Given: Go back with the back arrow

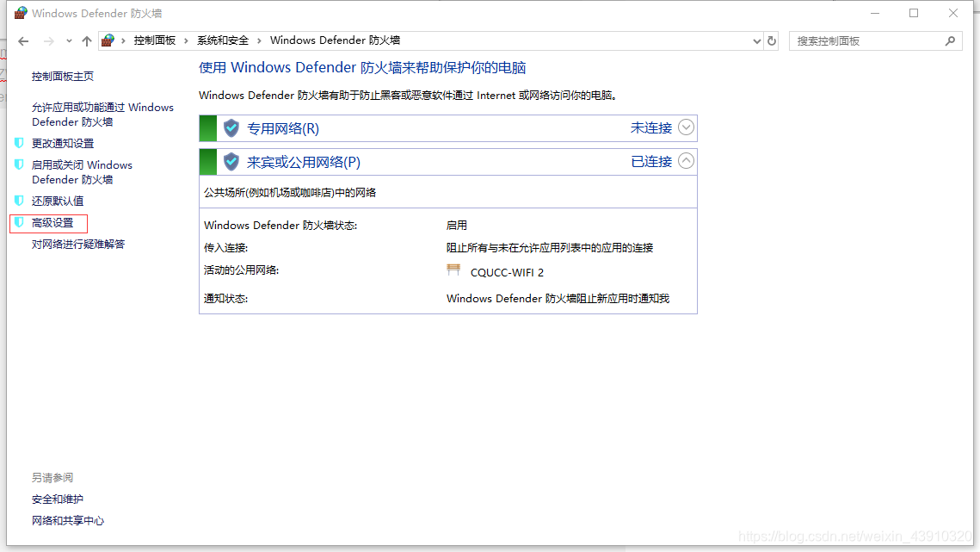Looking at the screenshot, I should (x=24, y=41).
